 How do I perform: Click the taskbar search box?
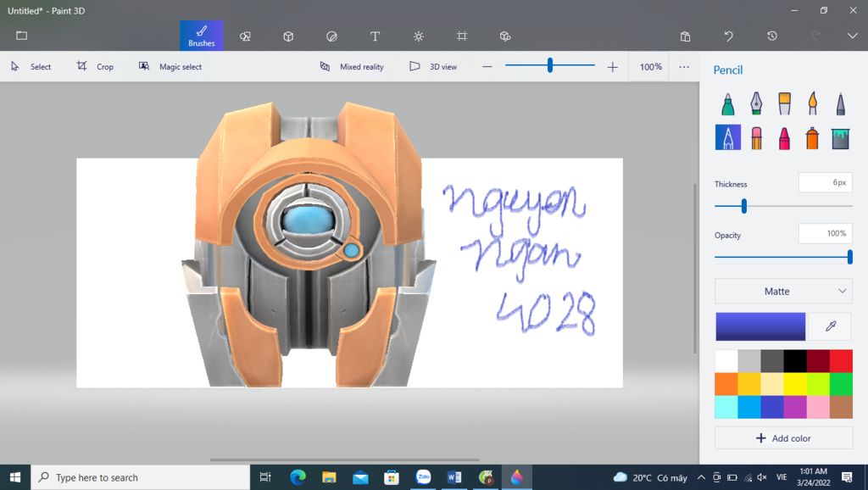point(141,477)
